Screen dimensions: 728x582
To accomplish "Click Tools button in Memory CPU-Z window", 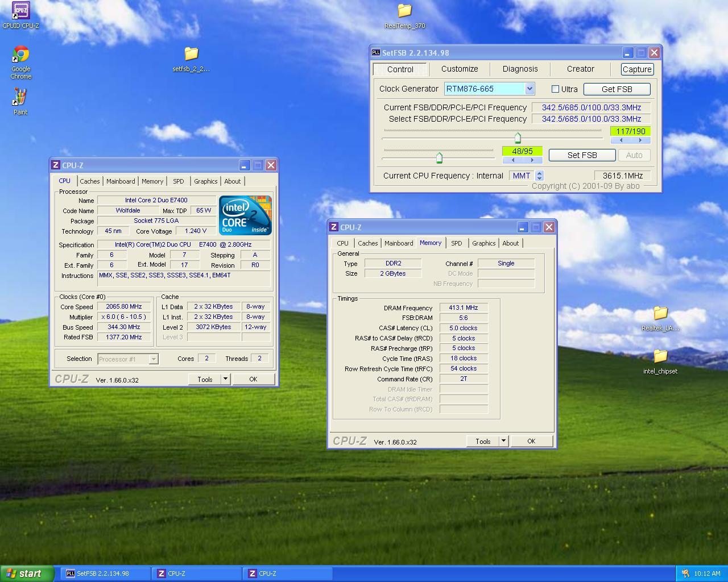I will click(x=483, y=441).
